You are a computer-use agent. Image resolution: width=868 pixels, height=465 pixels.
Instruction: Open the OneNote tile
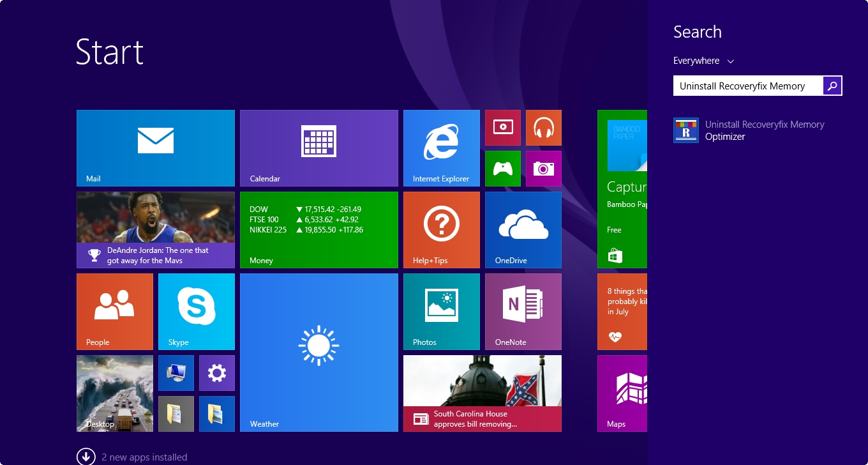point(523,312)
